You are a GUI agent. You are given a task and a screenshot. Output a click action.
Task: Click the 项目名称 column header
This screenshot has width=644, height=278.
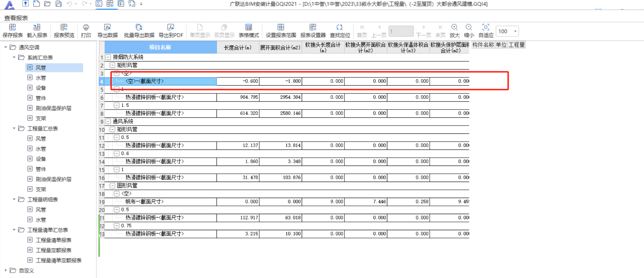161,47
